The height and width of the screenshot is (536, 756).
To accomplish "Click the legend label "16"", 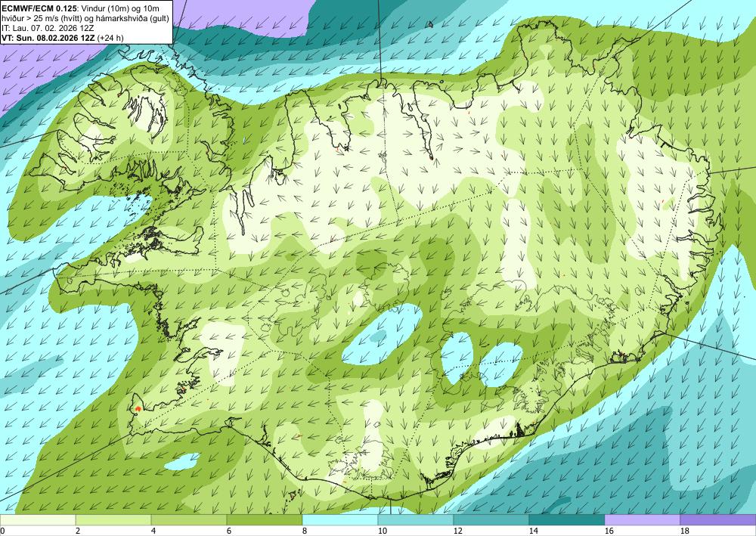I will tap(609, 531).
